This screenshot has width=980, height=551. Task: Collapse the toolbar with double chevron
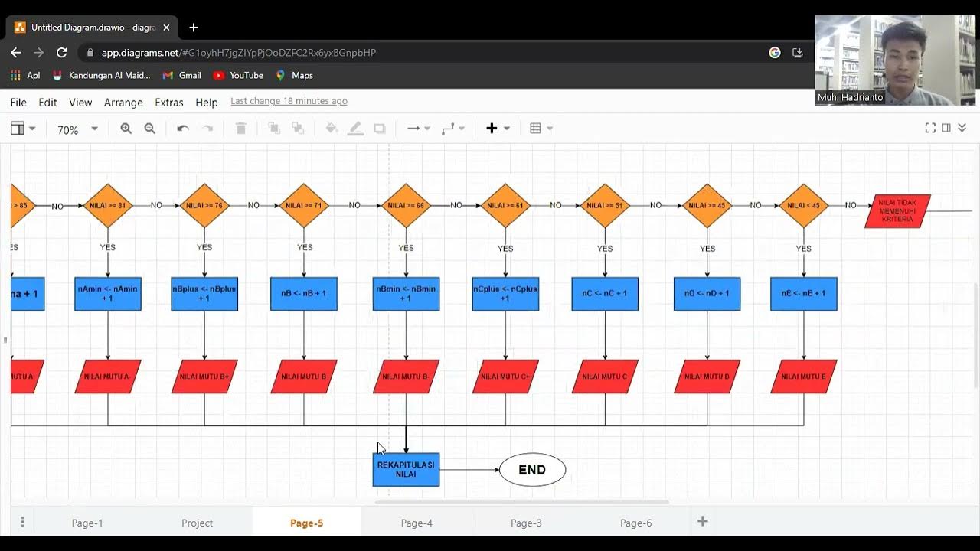[x=962, y=128]
